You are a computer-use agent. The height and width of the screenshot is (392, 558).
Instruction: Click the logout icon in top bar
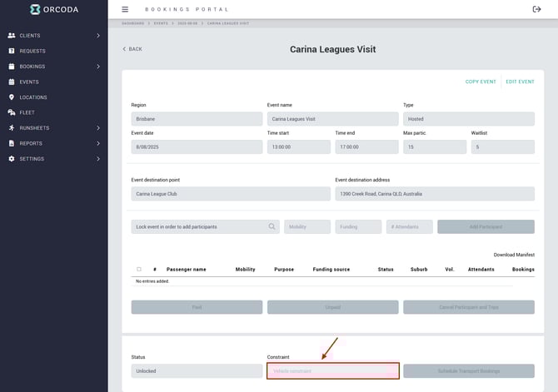[536, 9]
